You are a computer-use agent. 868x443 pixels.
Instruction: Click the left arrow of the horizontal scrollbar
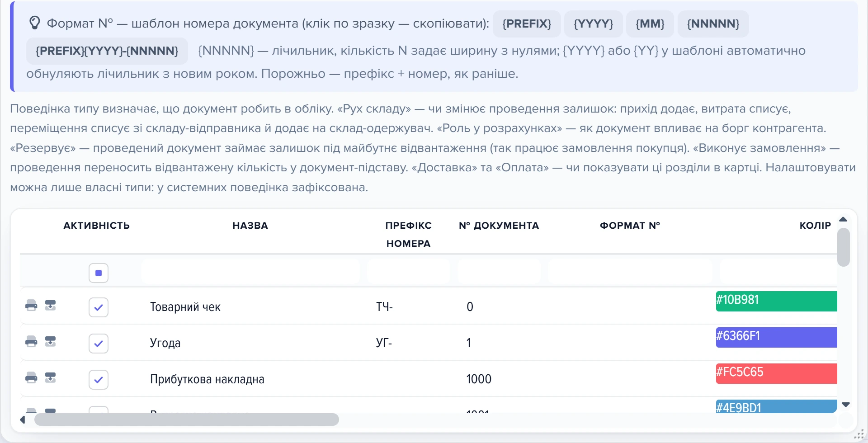pyautogui.click(x=23, y=420)
